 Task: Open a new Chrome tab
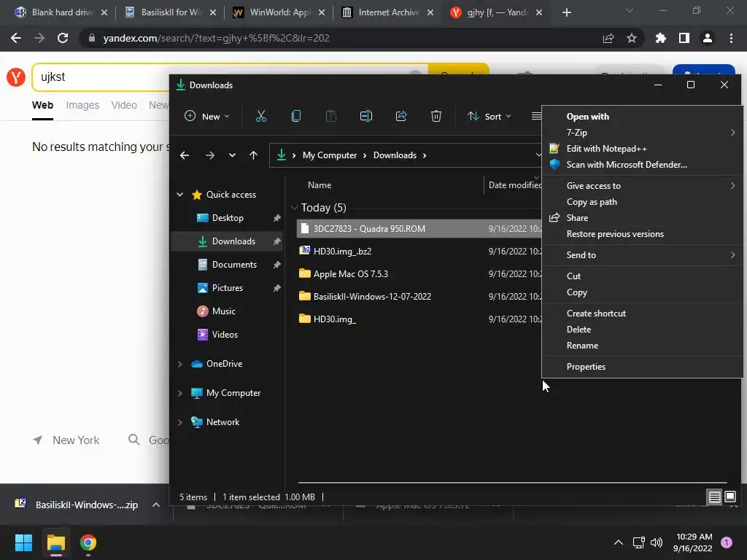[566, 12]
